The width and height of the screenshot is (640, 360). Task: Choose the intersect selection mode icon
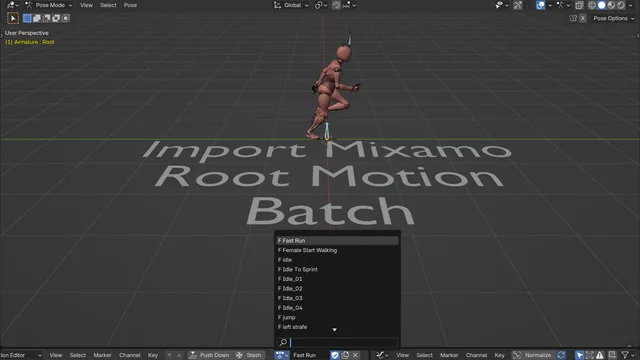pos(66,18)
